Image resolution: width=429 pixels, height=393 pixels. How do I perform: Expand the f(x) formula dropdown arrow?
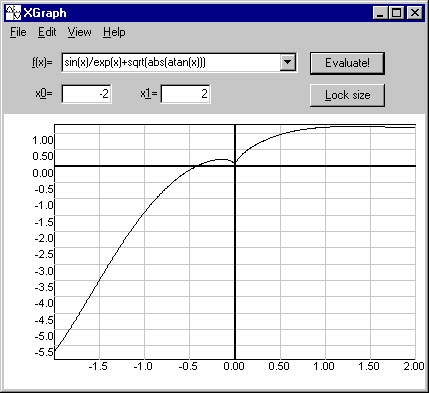coord(288,62)
